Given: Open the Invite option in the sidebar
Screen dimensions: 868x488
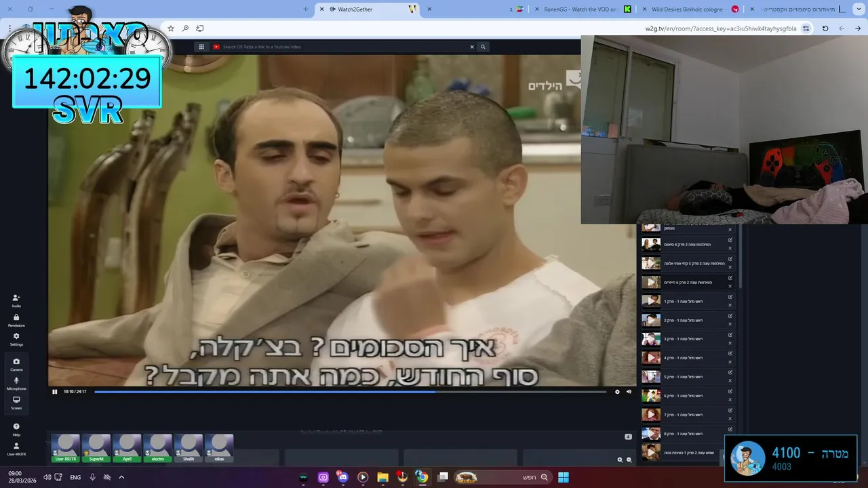Looking at the screenshot, I should [16, 300].
